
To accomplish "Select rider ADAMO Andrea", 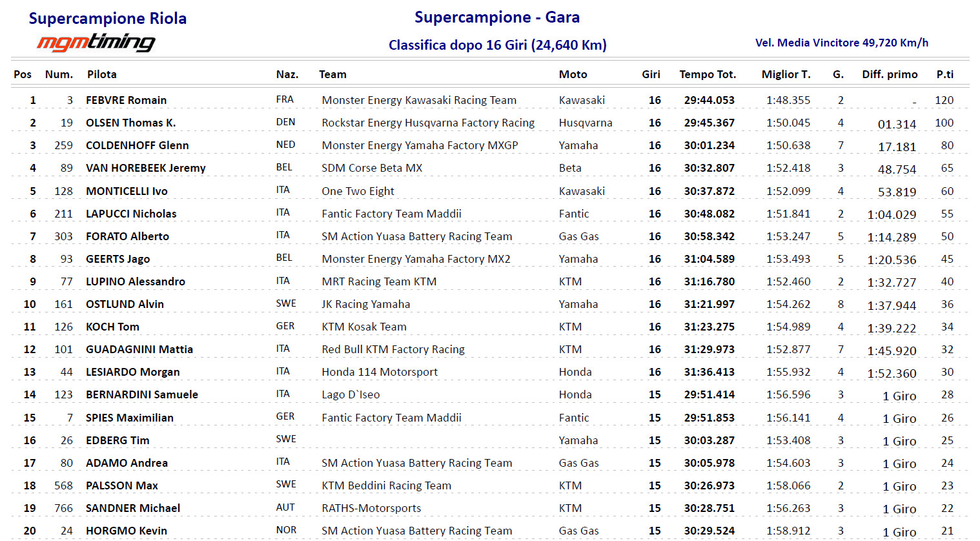I will point(127,463).
